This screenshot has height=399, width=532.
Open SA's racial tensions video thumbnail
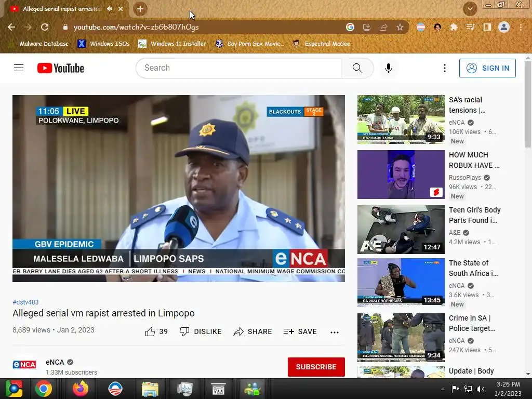click(401, 119)
